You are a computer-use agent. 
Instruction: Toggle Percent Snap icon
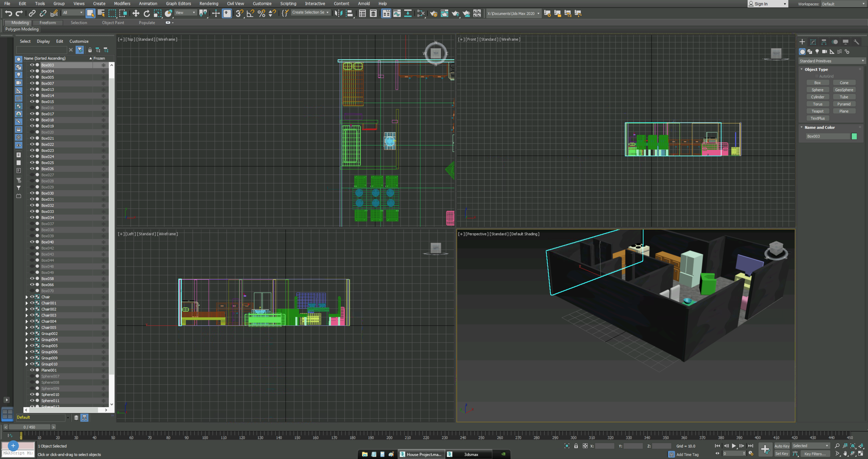[261, 13]
